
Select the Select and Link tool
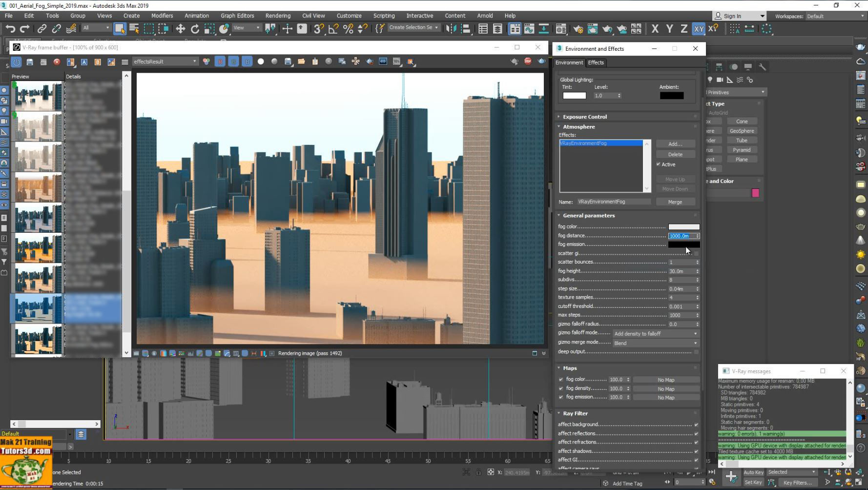pos(42,29)
